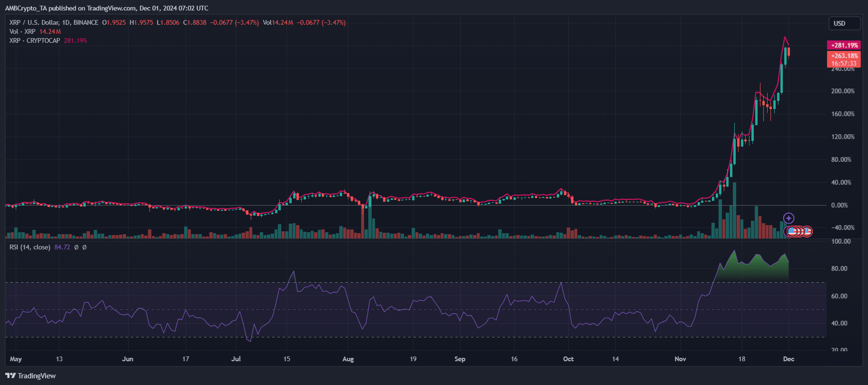
Task: Click the 160.00% price axis label
Action: pos(843,114)
